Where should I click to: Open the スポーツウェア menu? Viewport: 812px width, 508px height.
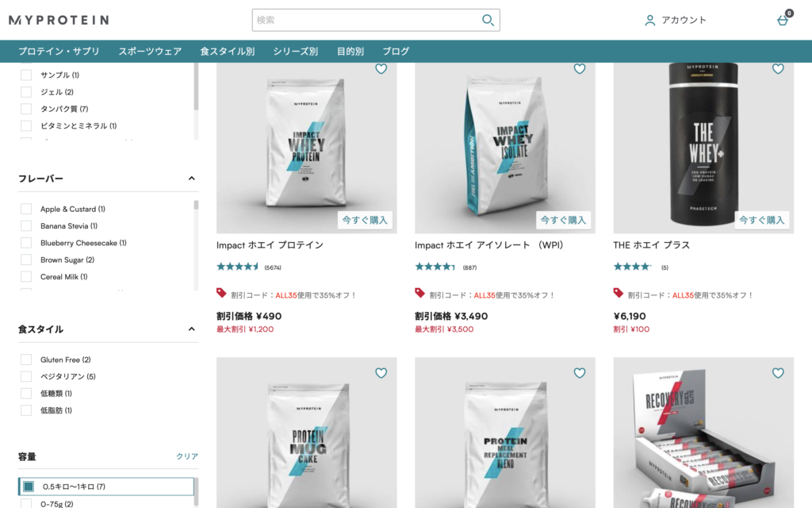click(x=150, y=52)
